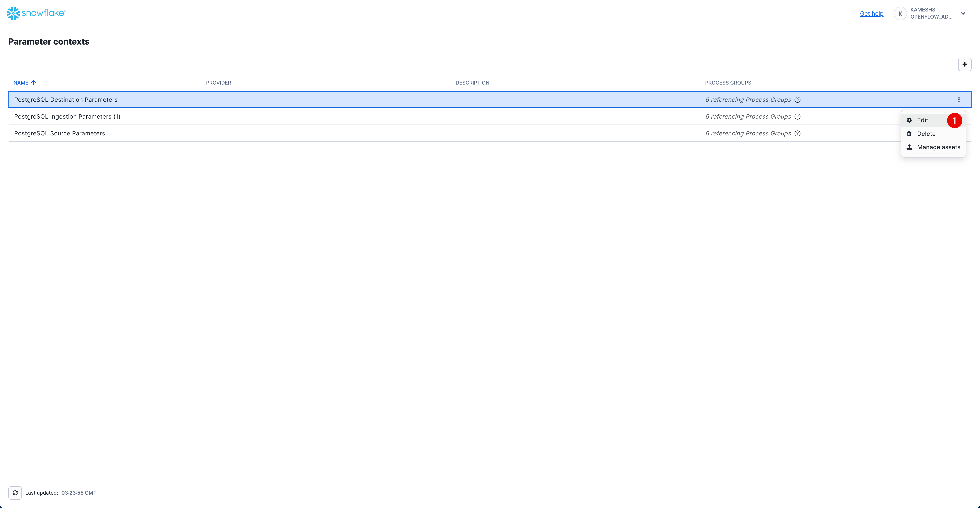The image size is (980, 508).
Task: Click the refresh icon beside Last updated
Action: pyautogui.click(x=15, y=493)
